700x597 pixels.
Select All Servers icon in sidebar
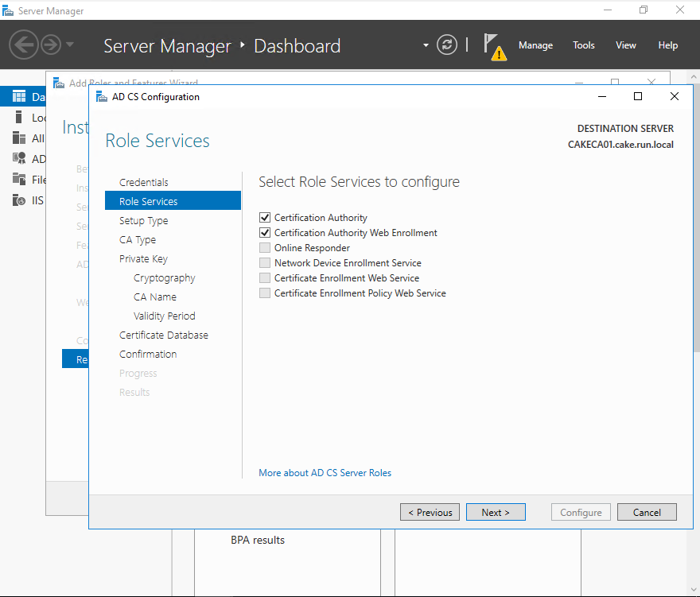click(x=19, y=138)
